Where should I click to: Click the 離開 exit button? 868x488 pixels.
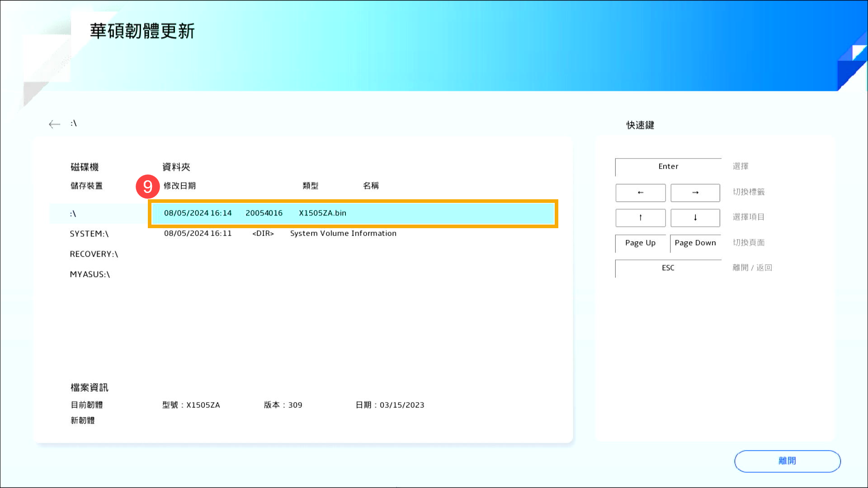[787, 461]
